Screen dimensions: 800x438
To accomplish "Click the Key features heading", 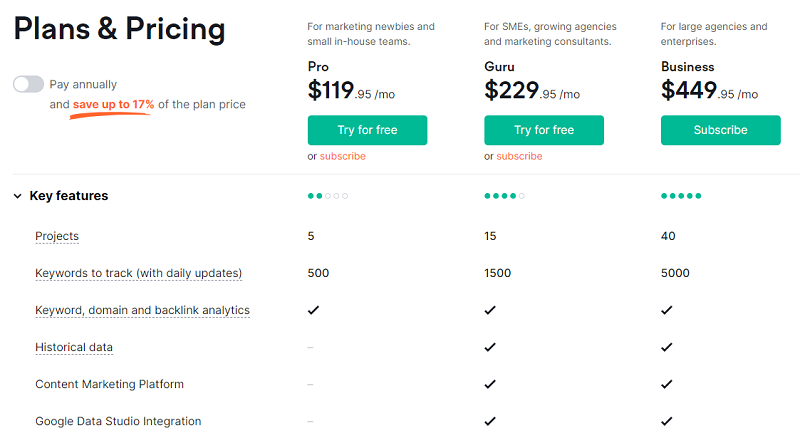I will pos(69,196).
